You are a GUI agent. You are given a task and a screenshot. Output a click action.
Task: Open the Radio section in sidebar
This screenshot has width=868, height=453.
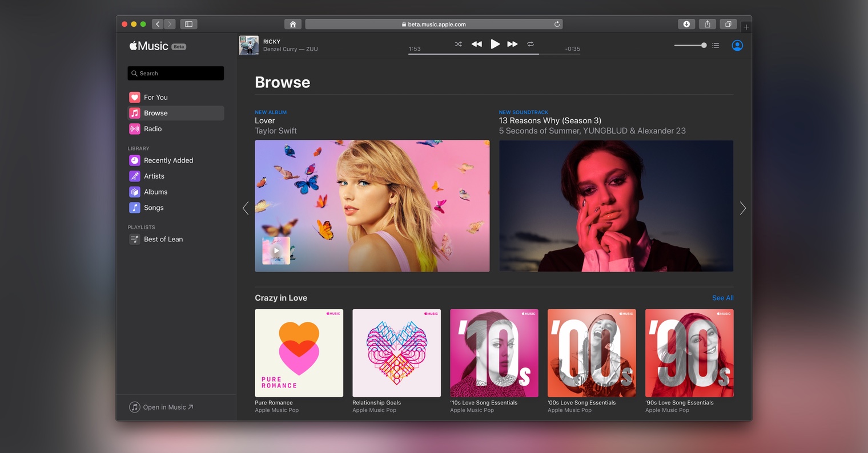click(x=152, y=129)
